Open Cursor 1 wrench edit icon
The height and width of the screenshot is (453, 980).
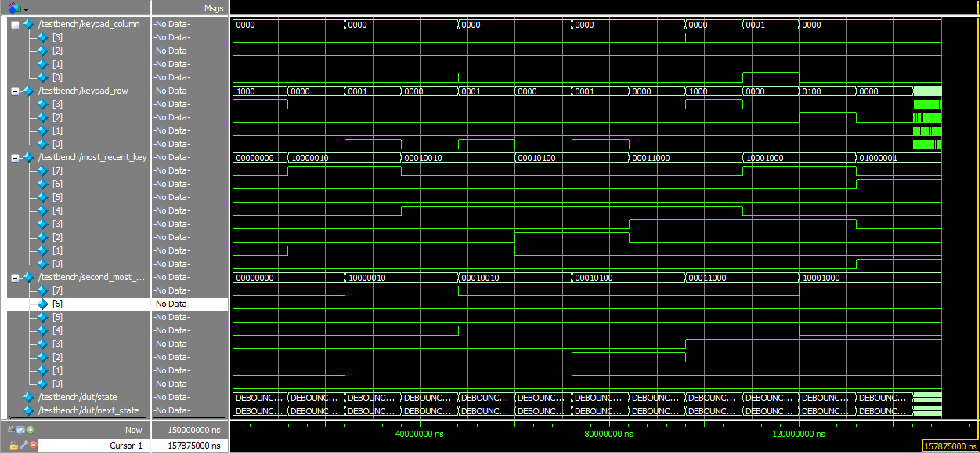tap(24, 445)
